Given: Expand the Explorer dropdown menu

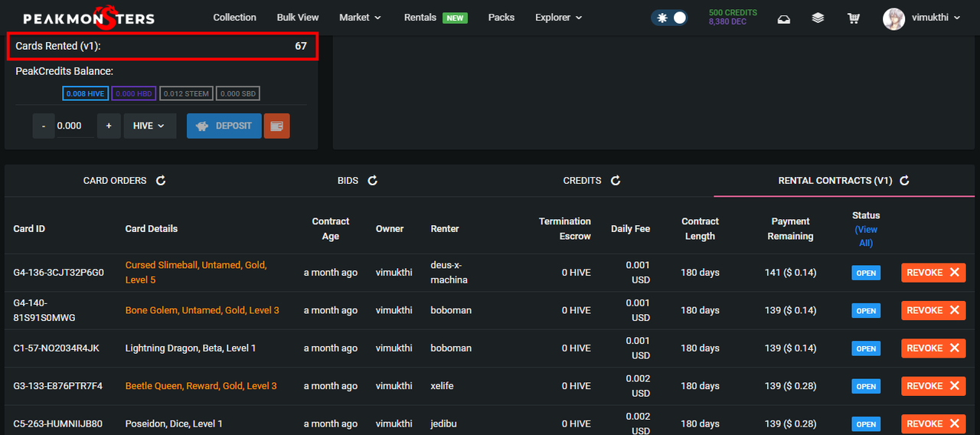Looking at the screenshot, I should pos(559,18).
